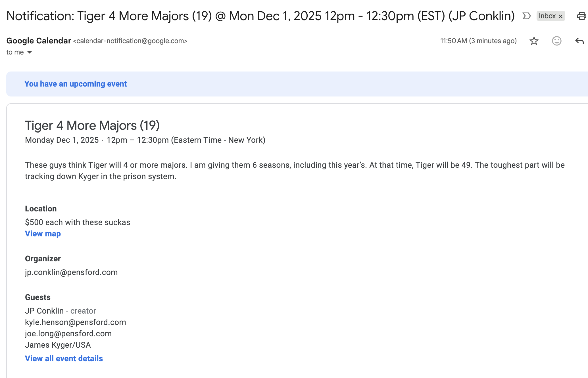Click the print message icon
Image resolution: width=588 pixels, height=378 pixels.
coord(581,16)
